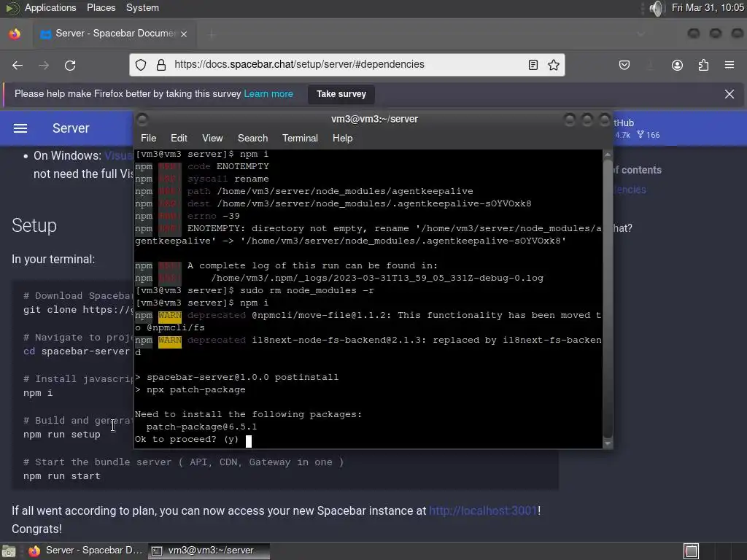Click the padlock site security icon
This screenshot has width=747, height=560.
pyautogui.click(x=161, y=65)
